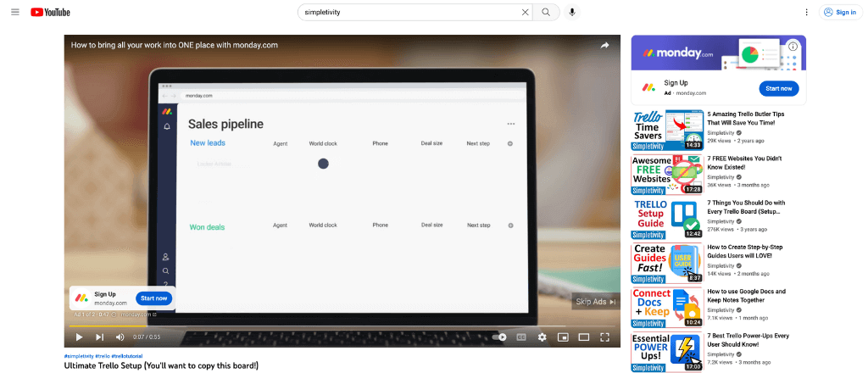Click the video progress bar
868x373 pixels.
click(342, 326)
